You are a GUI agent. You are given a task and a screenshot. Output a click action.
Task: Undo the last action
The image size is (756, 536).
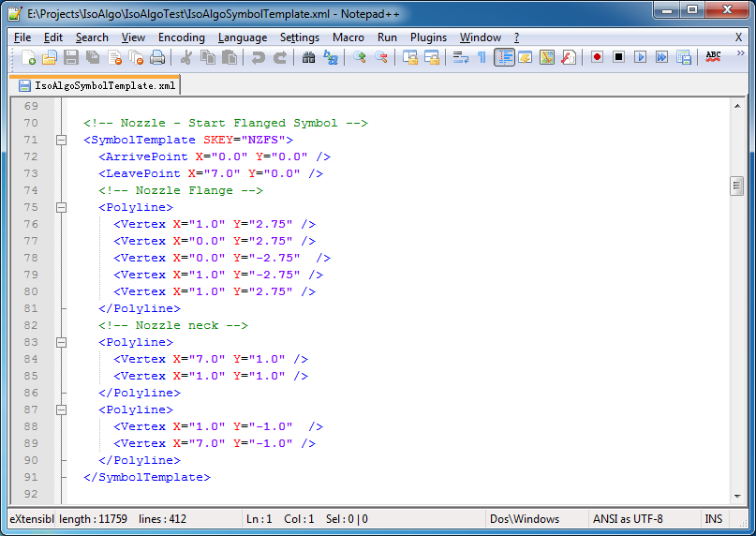pyautogui.click(x=259, y=57)
